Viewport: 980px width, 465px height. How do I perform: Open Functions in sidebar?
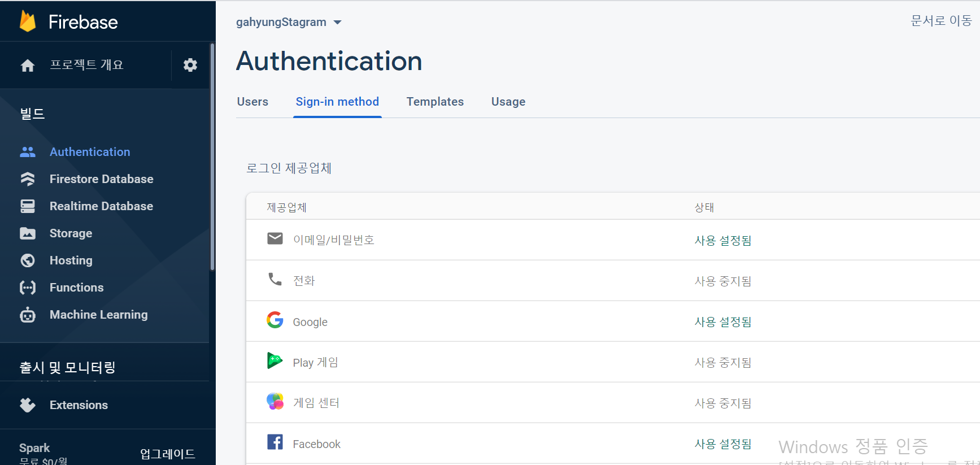[76, 288]
